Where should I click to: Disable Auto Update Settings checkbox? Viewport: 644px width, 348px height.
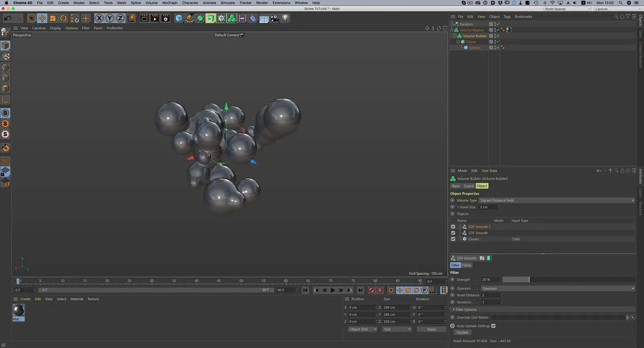[493, 326]
